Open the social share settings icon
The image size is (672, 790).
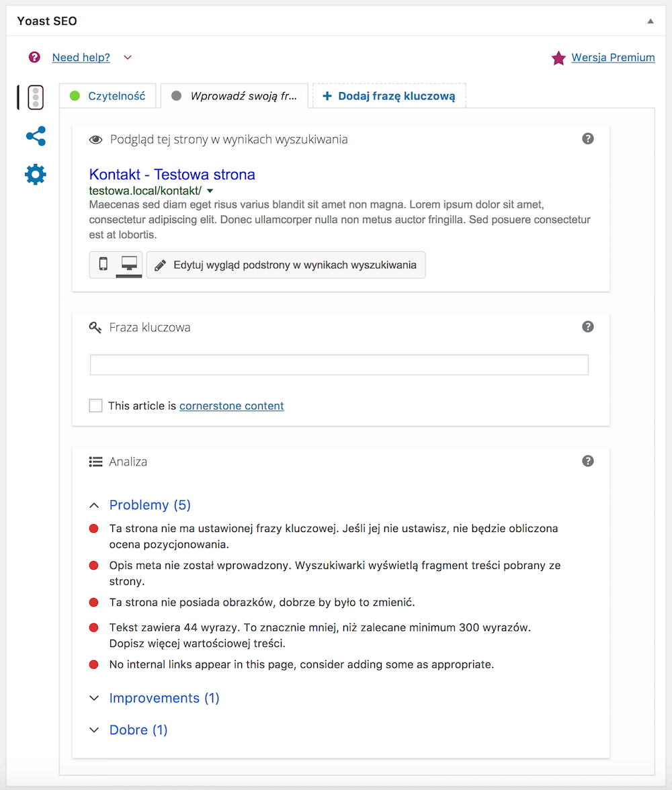pyautogui.click(x=36, y=136)
